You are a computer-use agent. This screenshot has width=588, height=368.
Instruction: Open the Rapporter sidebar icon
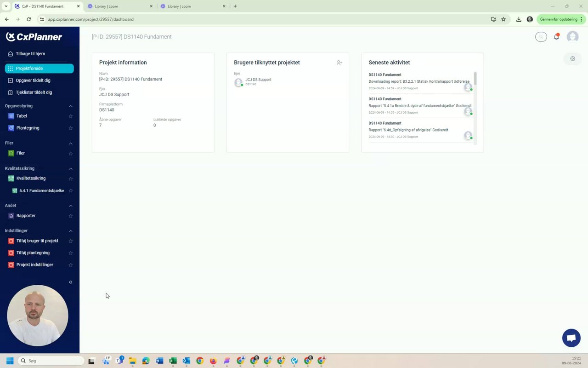point(11,216)
